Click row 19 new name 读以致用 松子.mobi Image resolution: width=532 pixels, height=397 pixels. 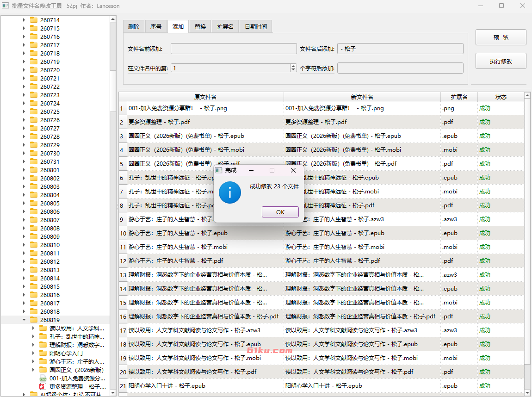coord(362,358)
